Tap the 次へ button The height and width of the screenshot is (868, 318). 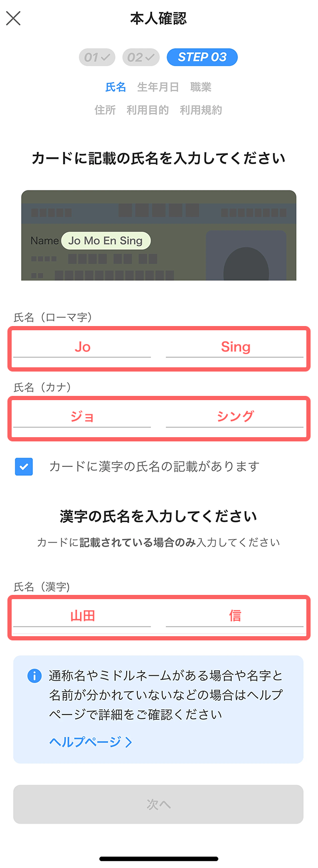coord(158,804)
